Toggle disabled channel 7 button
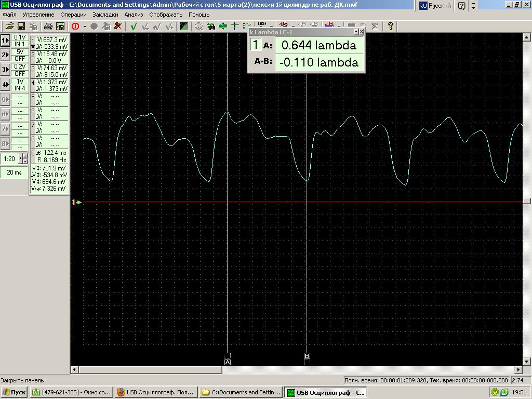 [5, 129]
